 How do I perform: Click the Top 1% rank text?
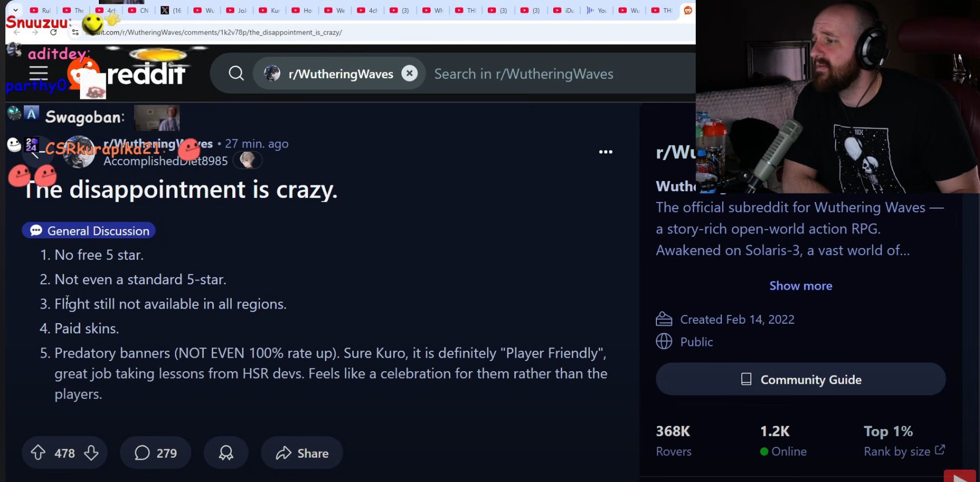tap(888, 431)
